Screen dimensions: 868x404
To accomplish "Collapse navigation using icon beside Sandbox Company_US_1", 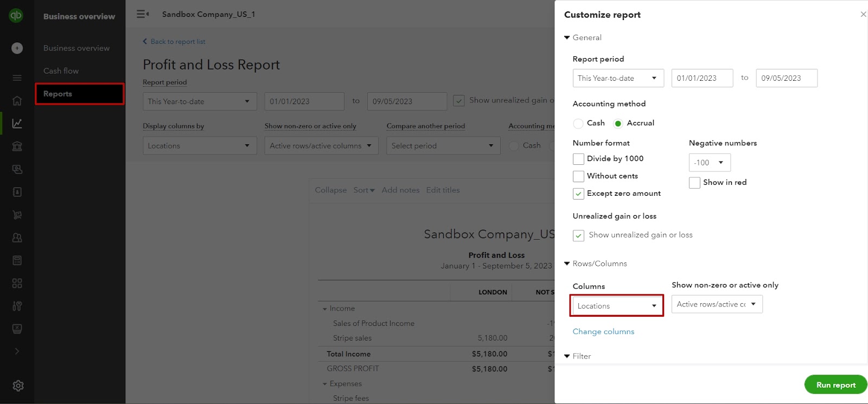I will (x=143, y=14).
